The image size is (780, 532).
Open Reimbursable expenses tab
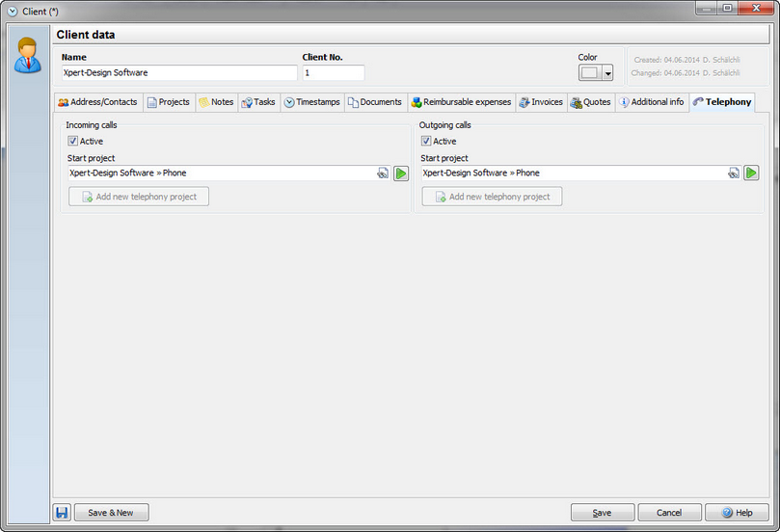pyautogui.click(x=461, y=102)
